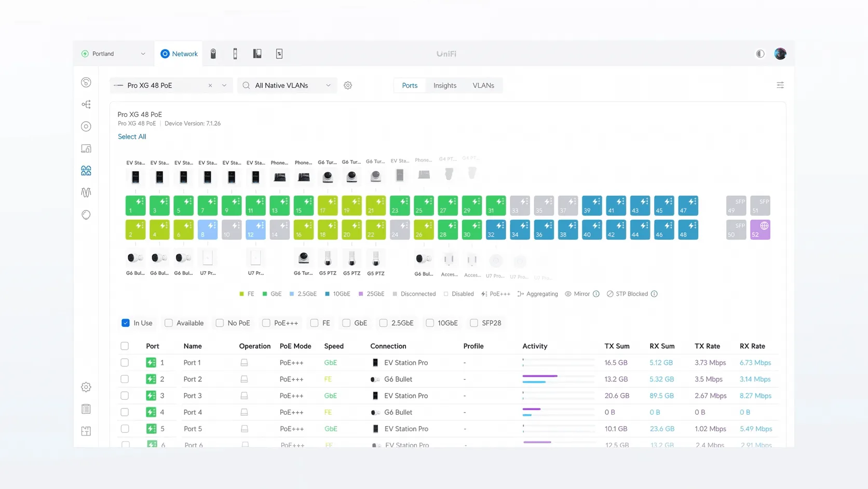The width and height of the screenshot is (868, 489).
Task: Open the Protect camera app icon
Action: (x=213, y=54)
